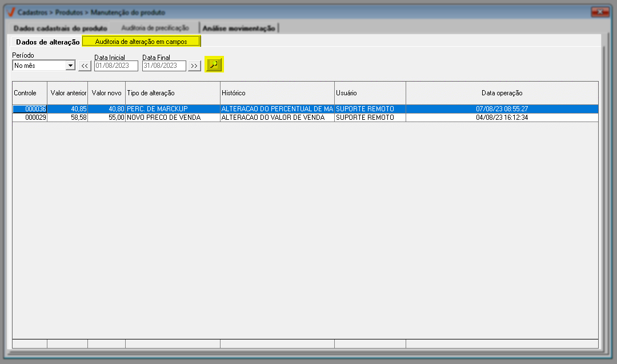The height and width of the screenshot is (364, 617).
Task: Click the Valor novo column header
Action: point(107,93)
